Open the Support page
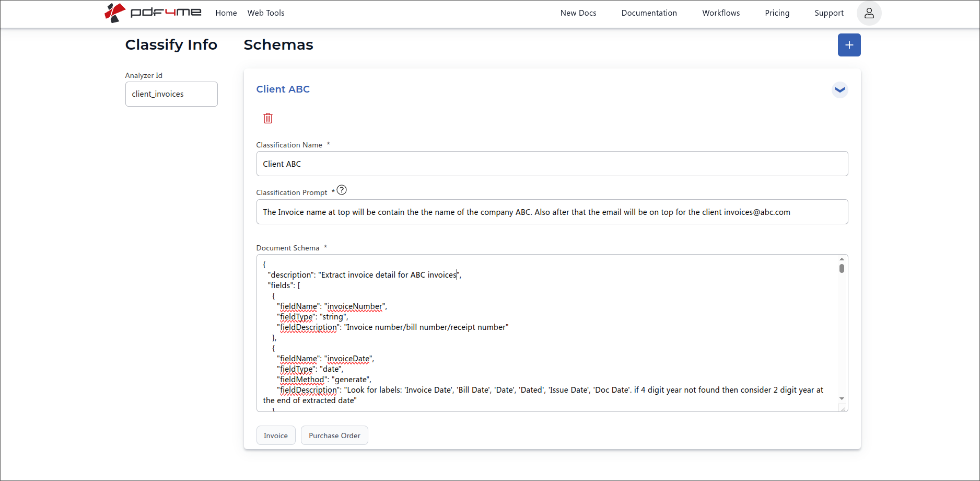This screenshot has width=980, height=481. point(829,13)
